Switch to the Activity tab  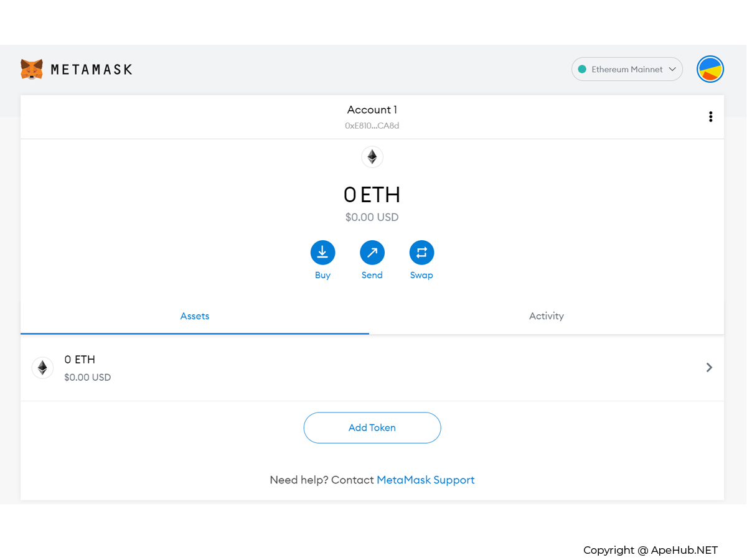click(546, 316)
